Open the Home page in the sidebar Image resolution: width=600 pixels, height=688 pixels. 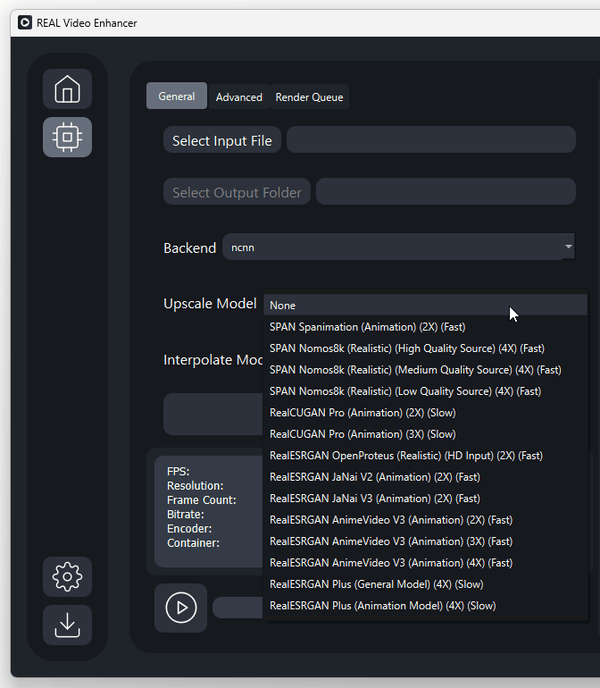67,89
